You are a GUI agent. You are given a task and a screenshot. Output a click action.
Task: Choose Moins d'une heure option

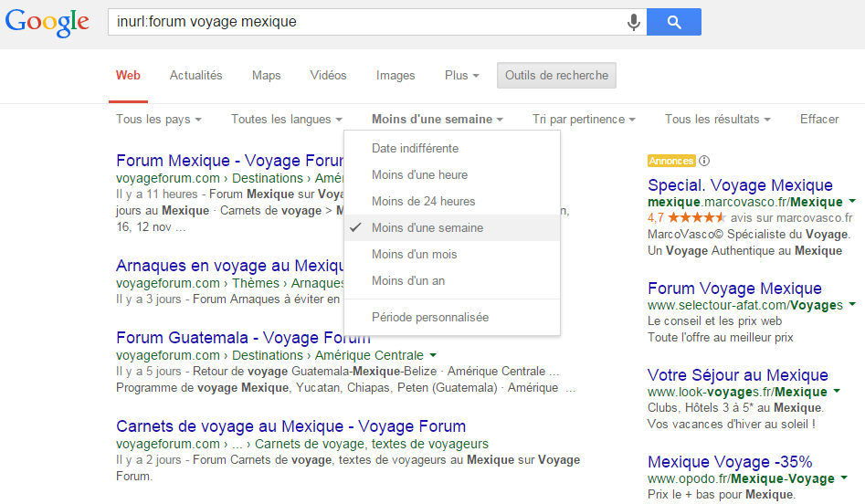tap(452, 174)
